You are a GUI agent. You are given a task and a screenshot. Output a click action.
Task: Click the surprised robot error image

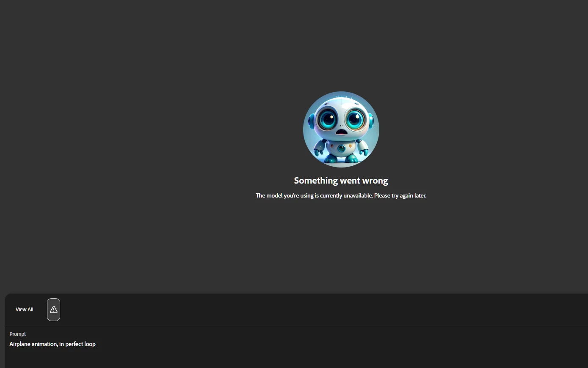341,129
